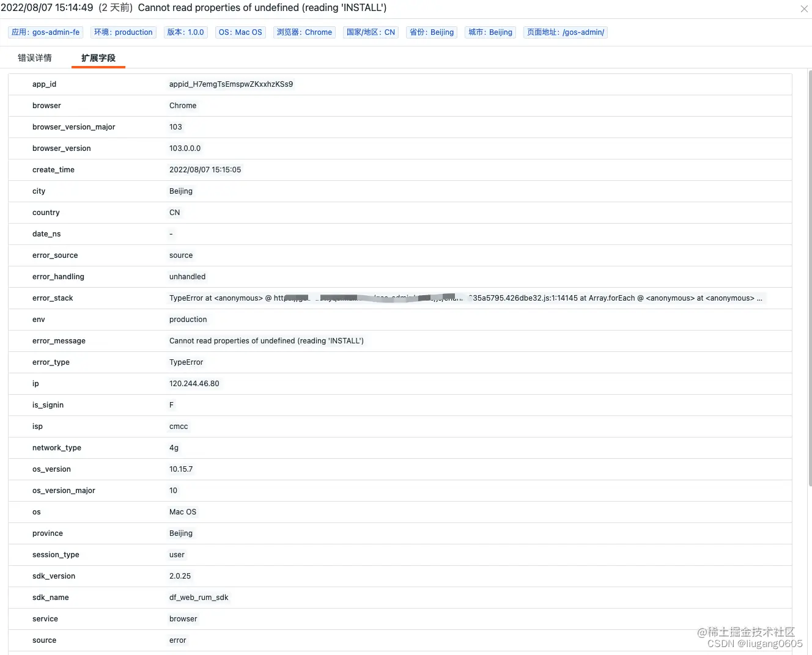Screen dimensions: 812x655
Task: Click the 环境: production tag
Action: pyautogui.click(x=124, y=32)
